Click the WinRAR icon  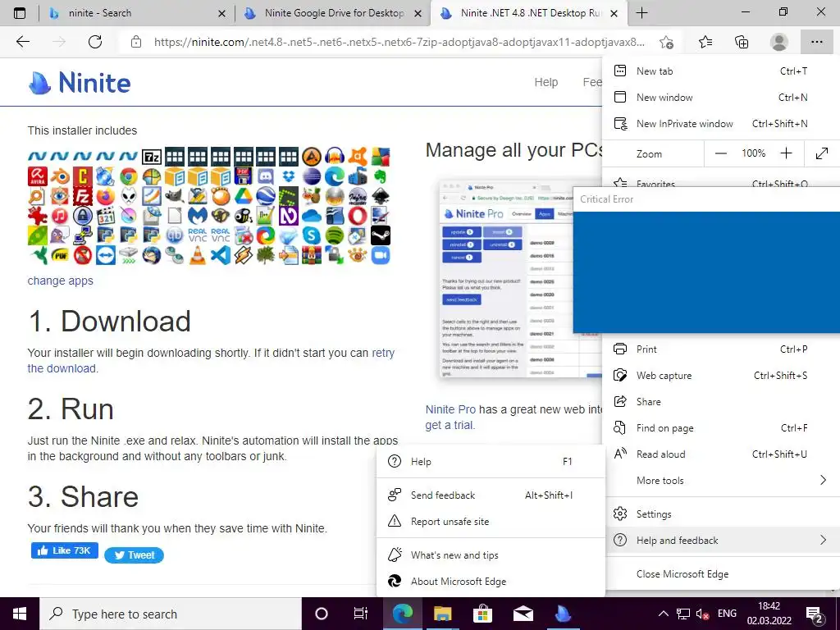click(312, 255)
